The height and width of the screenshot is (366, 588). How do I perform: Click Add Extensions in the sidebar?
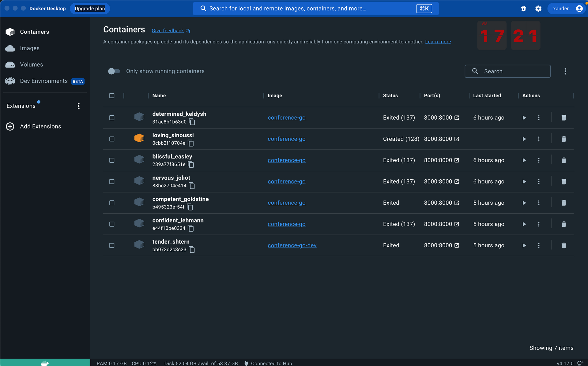(45, 126)
